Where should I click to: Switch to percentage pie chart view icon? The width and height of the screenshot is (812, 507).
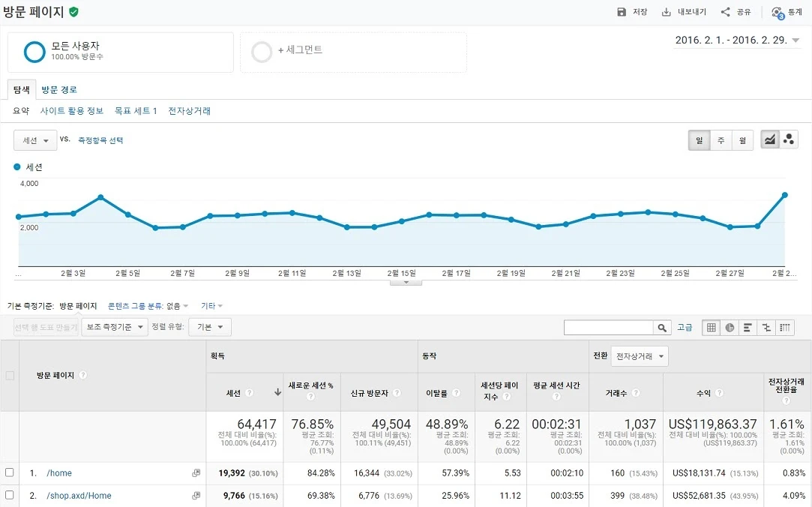(729, 327)
